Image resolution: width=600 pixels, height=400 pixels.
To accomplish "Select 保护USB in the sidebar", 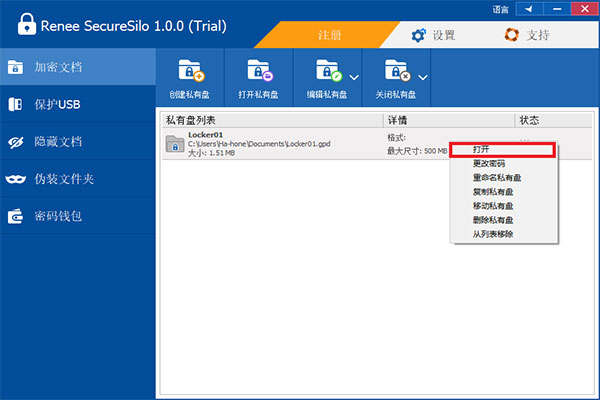I will click(x=57, y=104).
